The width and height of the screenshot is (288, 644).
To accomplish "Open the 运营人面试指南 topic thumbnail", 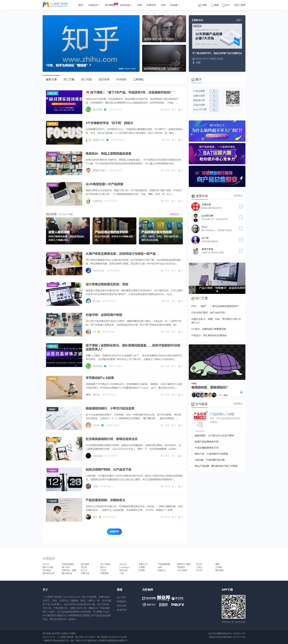I will point(68,231).
